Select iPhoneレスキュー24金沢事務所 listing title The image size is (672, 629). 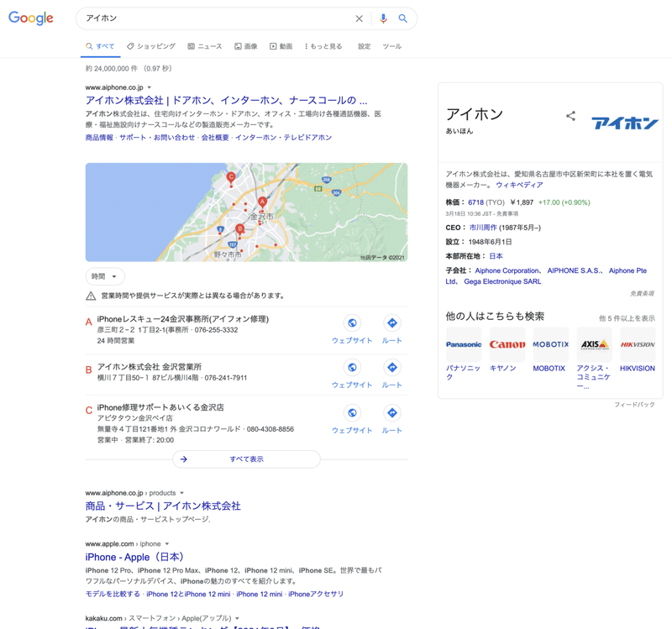(183, 319)
